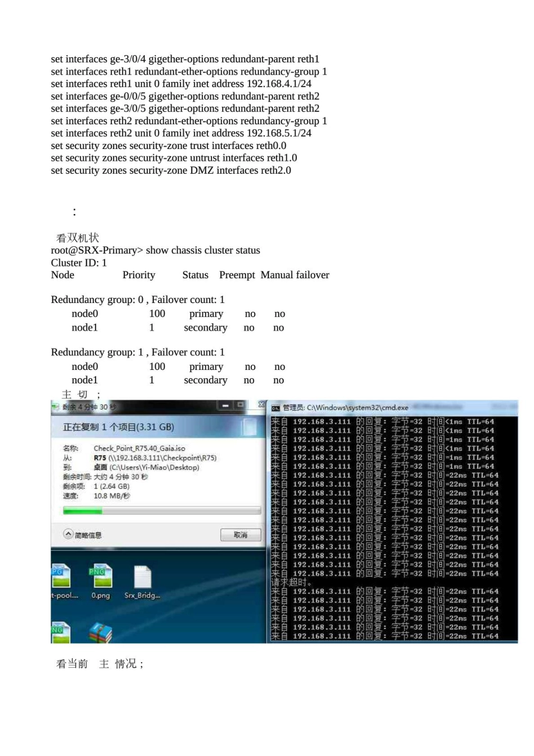This screenshot has width=534, height=756.
Task: Click the cmd.exe title bar icon
Action: pos(275,408)
